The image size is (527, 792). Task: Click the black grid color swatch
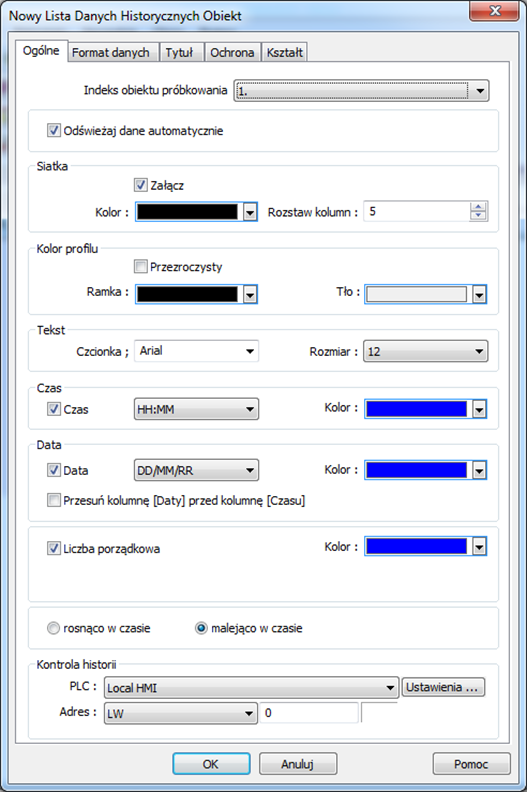coord(188,212)
